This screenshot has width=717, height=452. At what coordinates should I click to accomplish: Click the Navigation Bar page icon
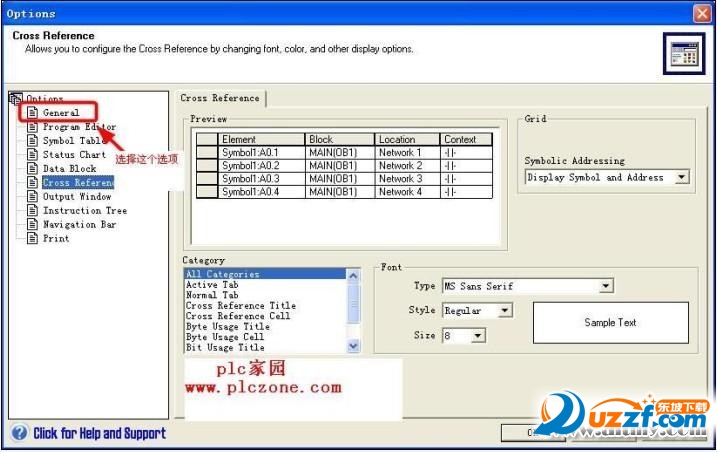(x=32, y=224)
